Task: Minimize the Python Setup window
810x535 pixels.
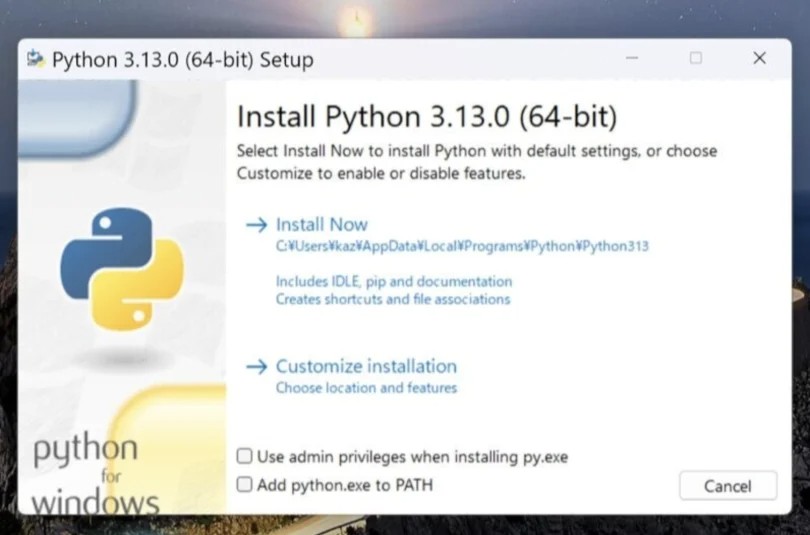Action: pos(632,58)
